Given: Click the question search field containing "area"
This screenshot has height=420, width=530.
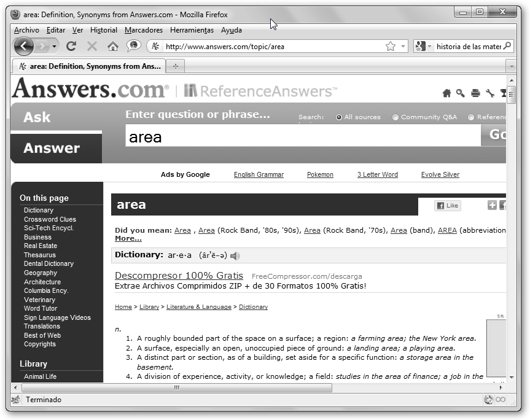Looking at the screenshot, I should tap(302, 136).
